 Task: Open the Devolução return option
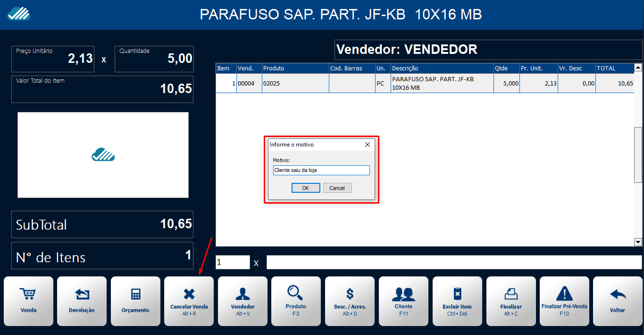[82, 295]
